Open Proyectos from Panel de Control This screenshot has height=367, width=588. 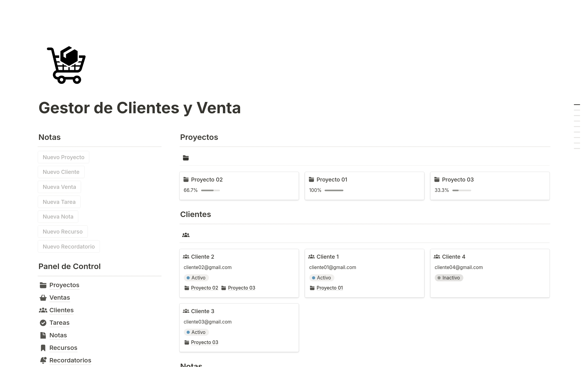(x=64, y=285)
